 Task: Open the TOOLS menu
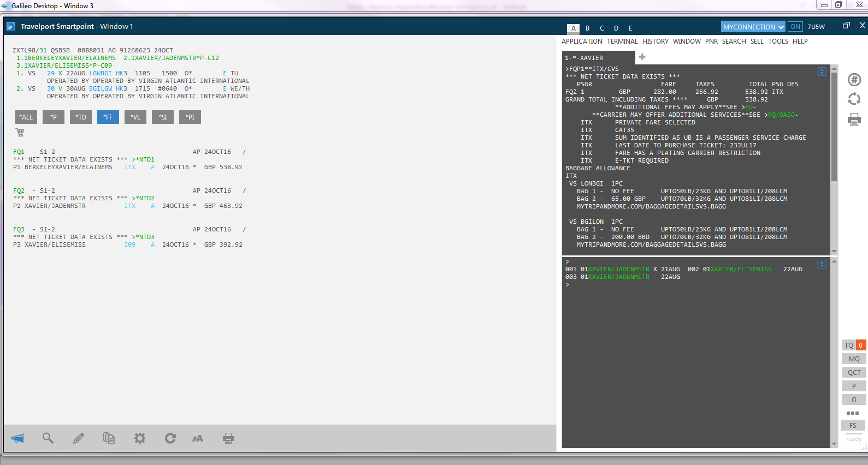click(778, 41)
